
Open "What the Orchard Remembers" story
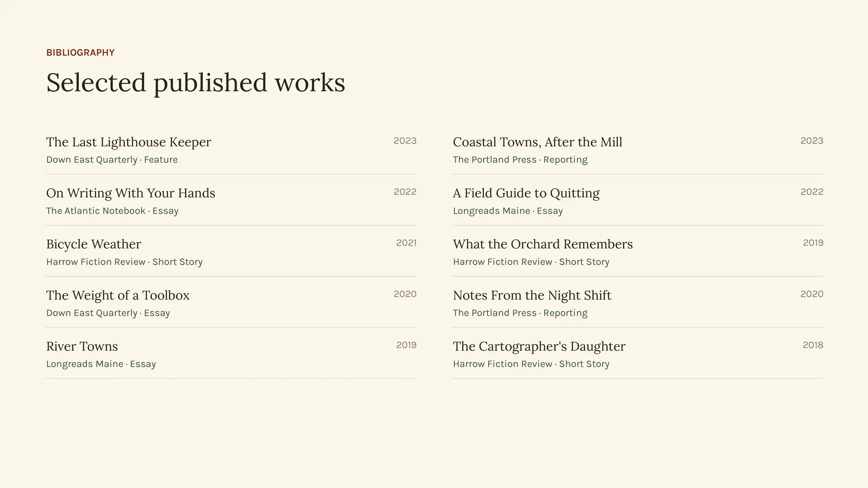[543, 244]
